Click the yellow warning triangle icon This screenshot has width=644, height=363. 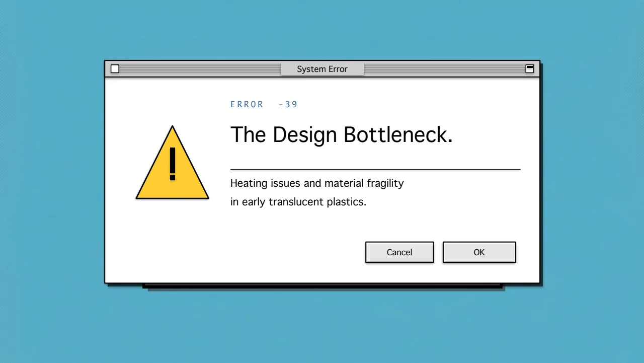[172, 163]
